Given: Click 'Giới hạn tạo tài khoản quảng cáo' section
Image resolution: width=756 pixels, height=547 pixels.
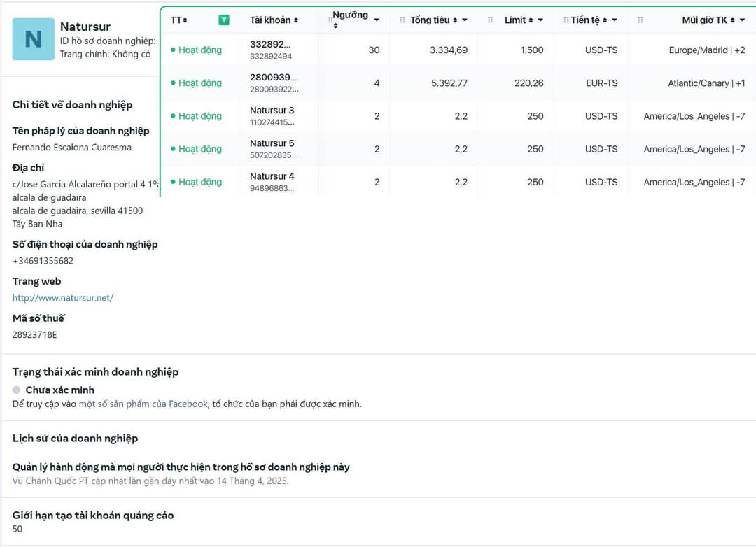Looking at the screenshot, I should pyautogui.click(x=93, y=516).
